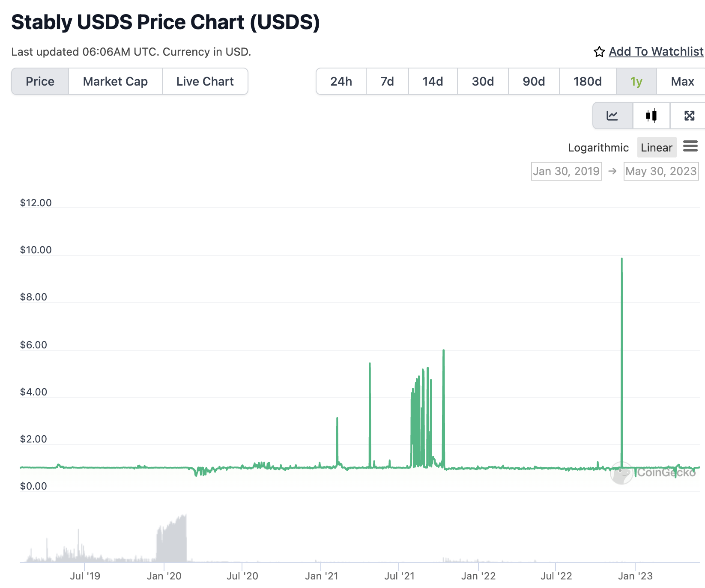Click the watchlist star icon
This screenshot has width=705, height=588.
(599, 52)
